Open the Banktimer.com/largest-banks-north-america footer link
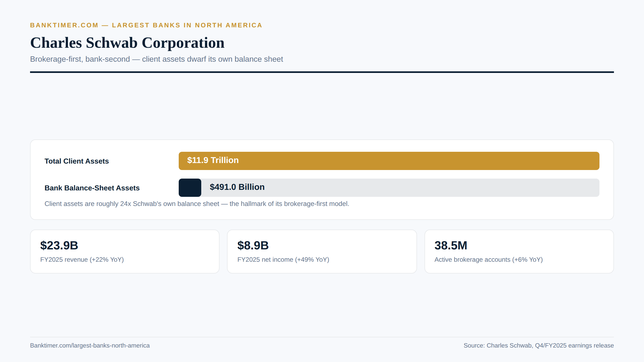The height and width of the screenshot is (362, 644). (x=90, y=345)
